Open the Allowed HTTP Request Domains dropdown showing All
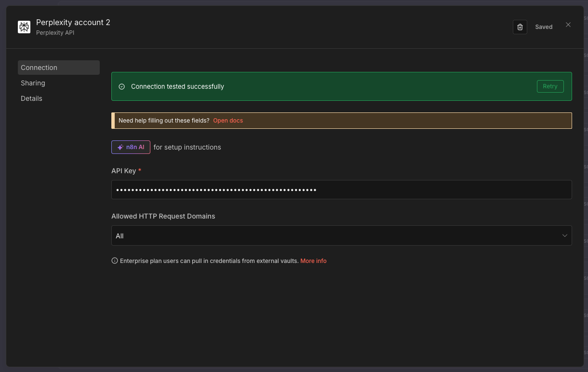This screenshot has height=372, width=588. (337, 235)
